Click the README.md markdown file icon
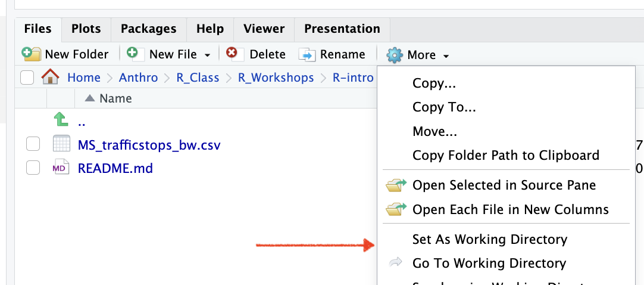The height and width of the screenshot is (285, 644). [x=61, y=168]
